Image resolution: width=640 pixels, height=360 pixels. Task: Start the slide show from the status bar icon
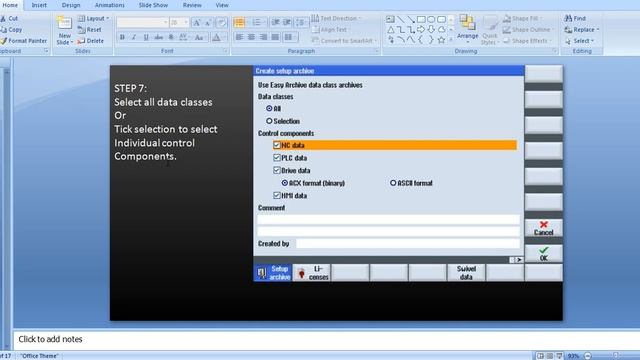click(559, 356)
